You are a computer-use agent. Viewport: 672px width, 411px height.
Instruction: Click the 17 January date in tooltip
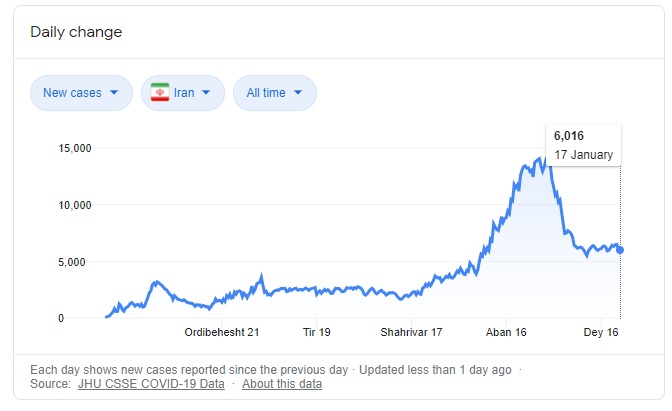click(583, 155)
